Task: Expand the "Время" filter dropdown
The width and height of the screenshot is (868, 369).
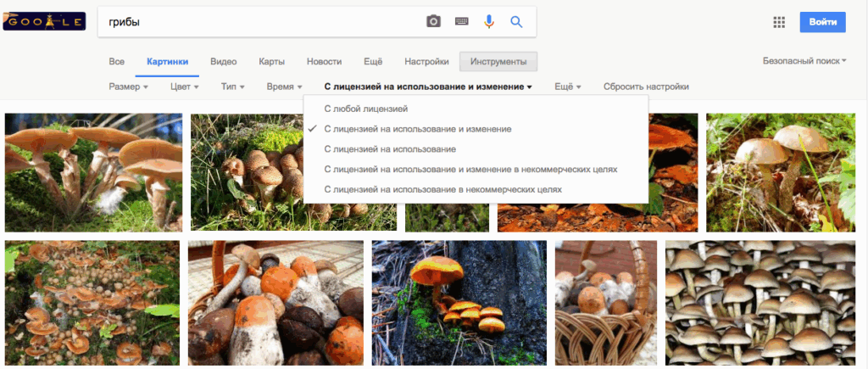Action: click(285, 87)
